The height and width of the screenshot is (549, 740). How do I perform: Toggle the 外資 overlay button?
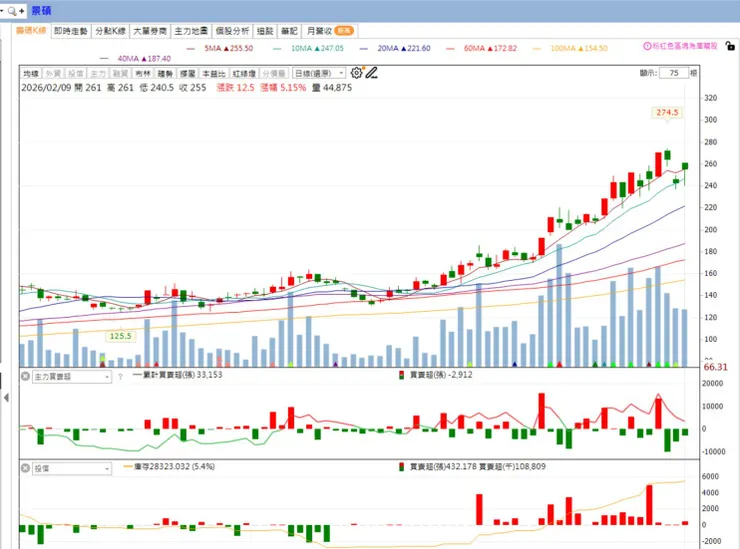pos(53,73)
